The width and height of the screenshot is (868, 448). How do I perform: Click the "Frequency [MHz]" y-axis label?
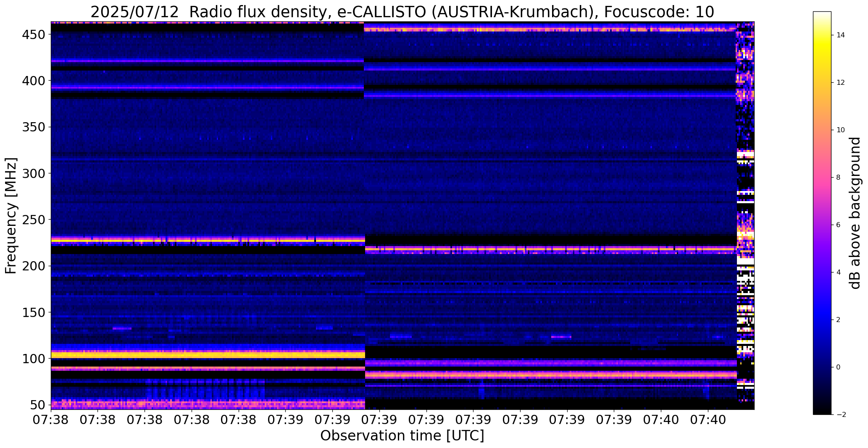tap(11, 216)
